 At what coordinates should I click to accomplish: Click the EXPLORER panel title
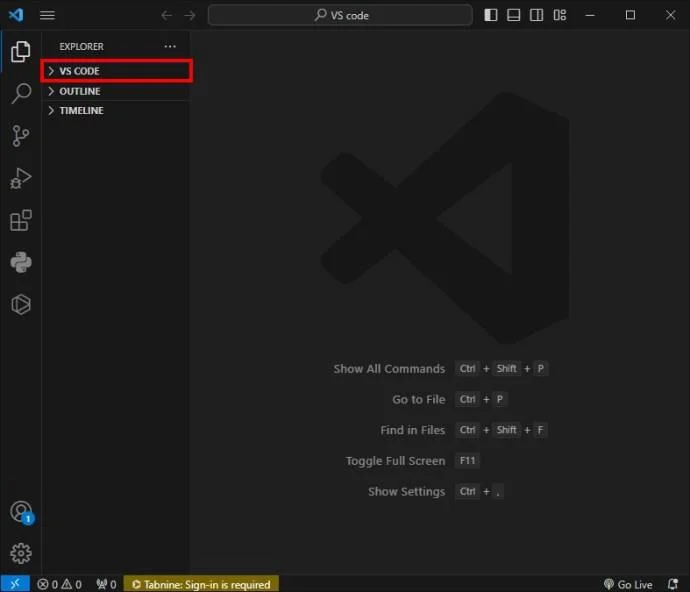(x=81, y=46)
